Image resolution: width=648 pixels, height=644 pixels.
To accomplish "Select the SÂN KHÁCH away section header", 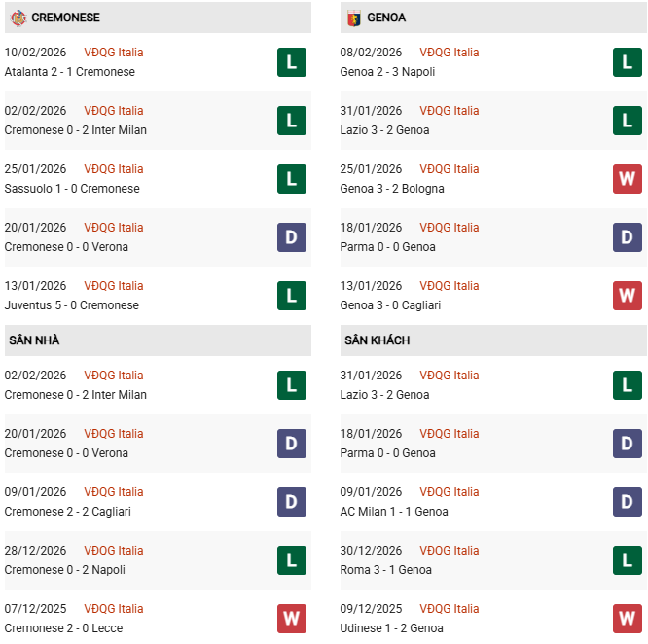I will click(377, 340).
